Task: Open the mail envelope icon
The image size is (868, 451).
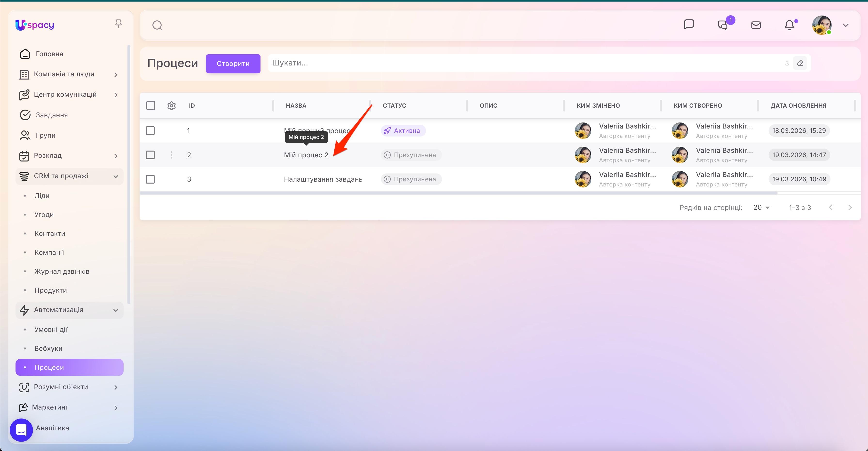Action: click(756, 25)
